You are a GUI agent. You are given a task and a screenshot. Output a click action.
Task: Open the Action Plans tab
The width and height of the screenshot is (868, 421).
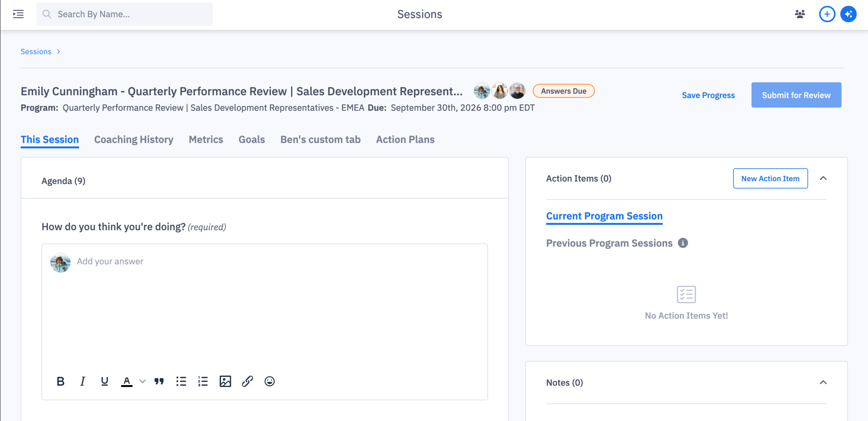pyautogui.click(x=405, y=139)
